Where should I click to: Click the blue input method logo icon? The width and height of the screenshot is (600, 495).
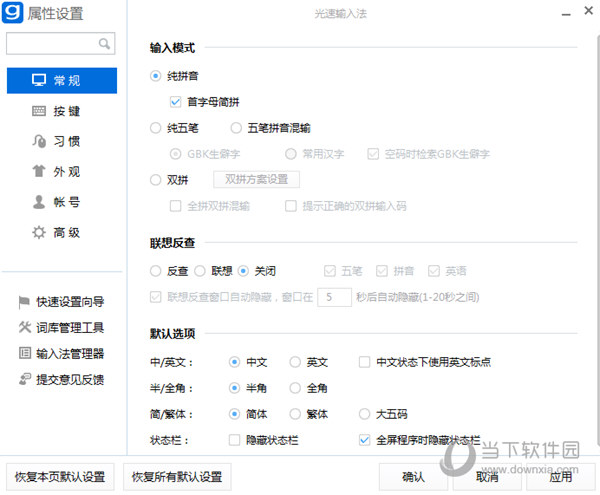[12, 13]
